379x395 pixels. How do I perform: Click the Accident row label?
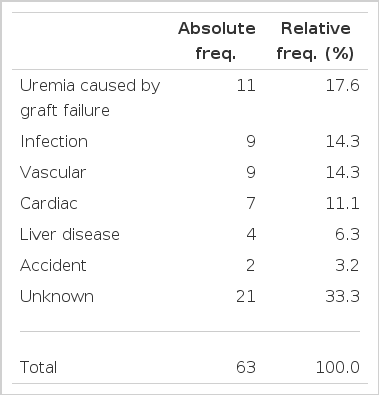(53, 265)
